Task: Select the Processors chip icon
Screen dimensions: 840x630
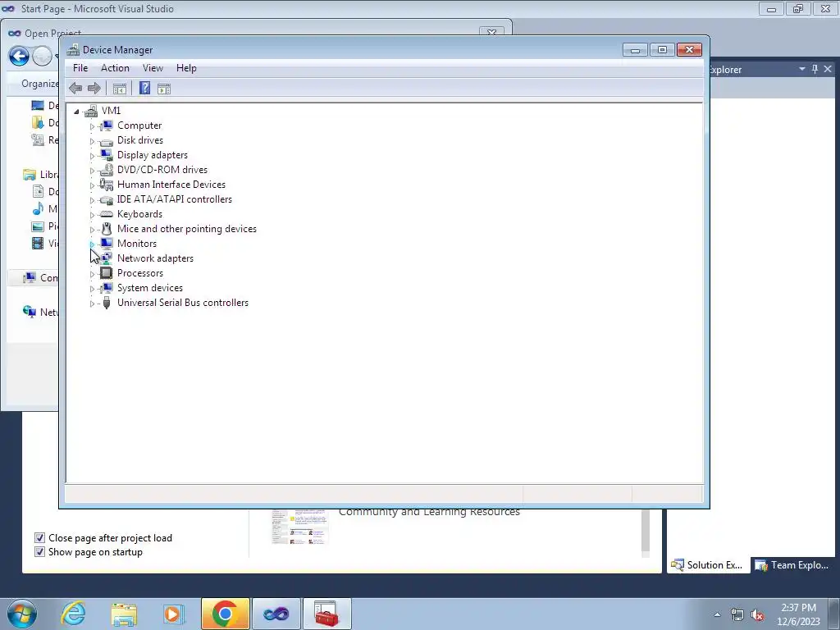Action: 107,273
